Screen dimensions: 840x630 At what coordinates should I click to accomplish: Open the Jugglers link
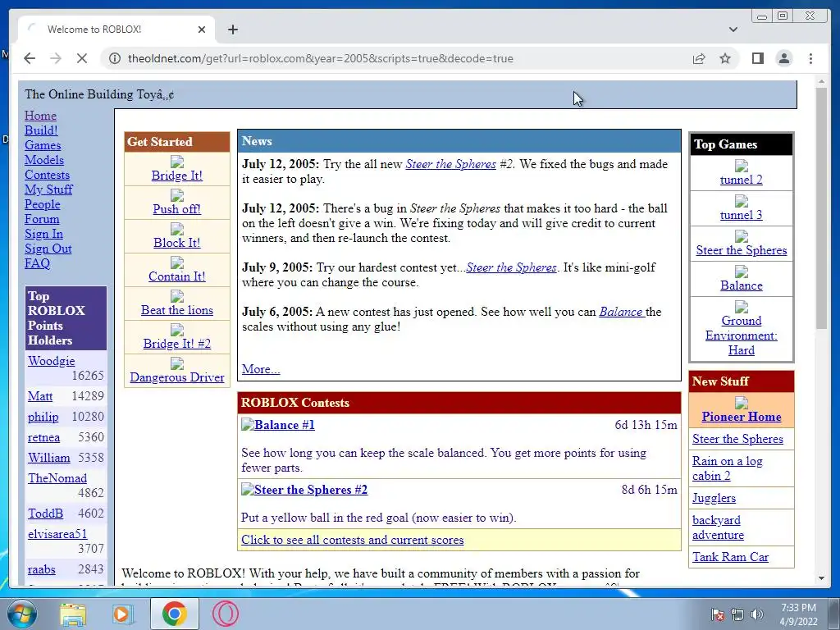[x=714, y=498]
